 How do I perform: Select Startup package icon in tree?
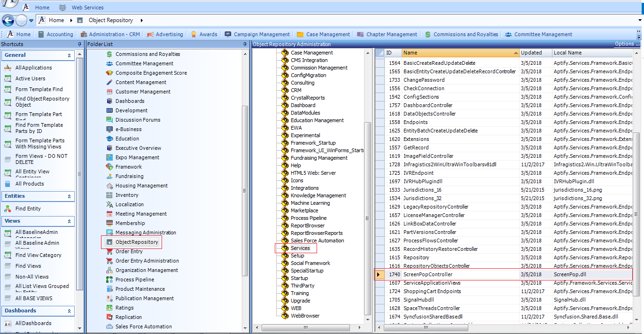[x=285, y=278]
